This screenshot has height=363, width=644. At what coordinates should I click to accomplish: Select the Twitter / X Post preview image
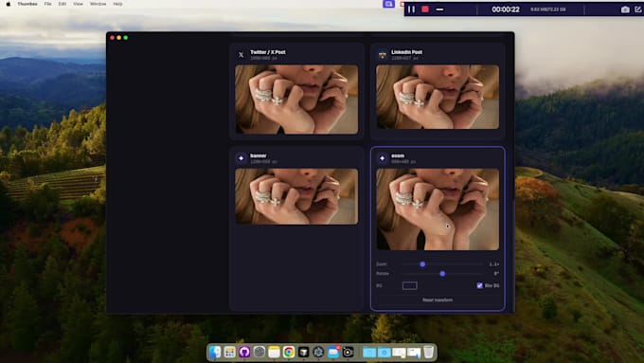click(x=296, y=100)
